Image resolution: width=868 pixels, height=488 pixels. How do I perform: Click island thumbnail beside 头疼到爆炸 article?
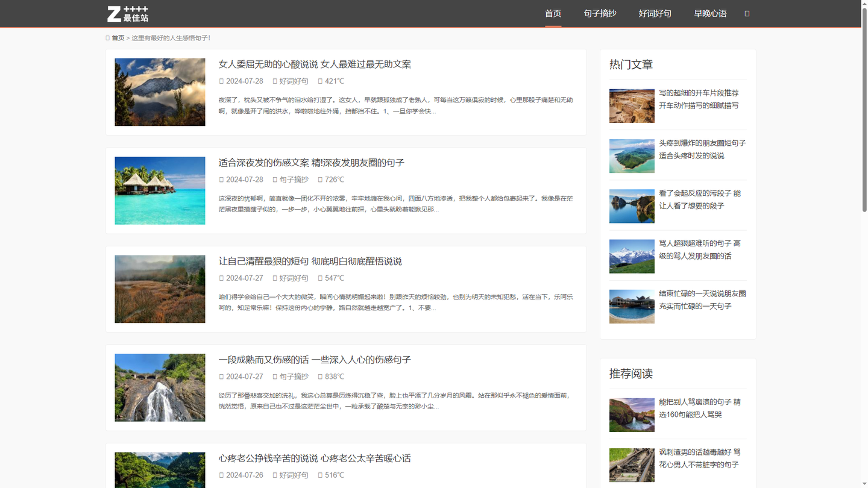coord(632,156)
